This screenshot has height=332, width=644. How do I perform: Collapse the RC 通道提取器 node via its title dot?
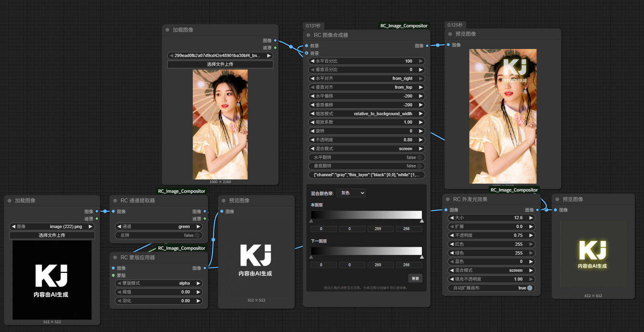coord(115,201)
